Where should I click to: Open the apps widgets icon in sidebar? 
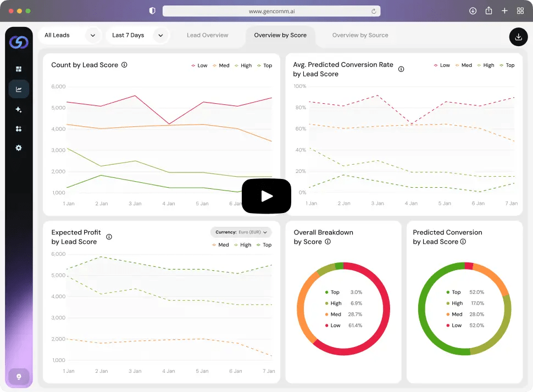click(19, 128)
